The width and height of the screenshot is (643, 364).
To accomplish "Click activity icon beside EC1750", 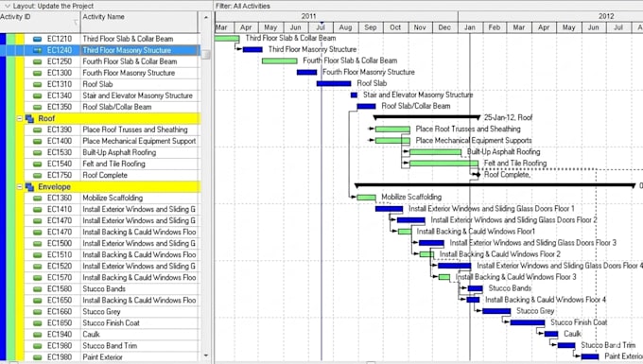I will click(x=37, y=176).
